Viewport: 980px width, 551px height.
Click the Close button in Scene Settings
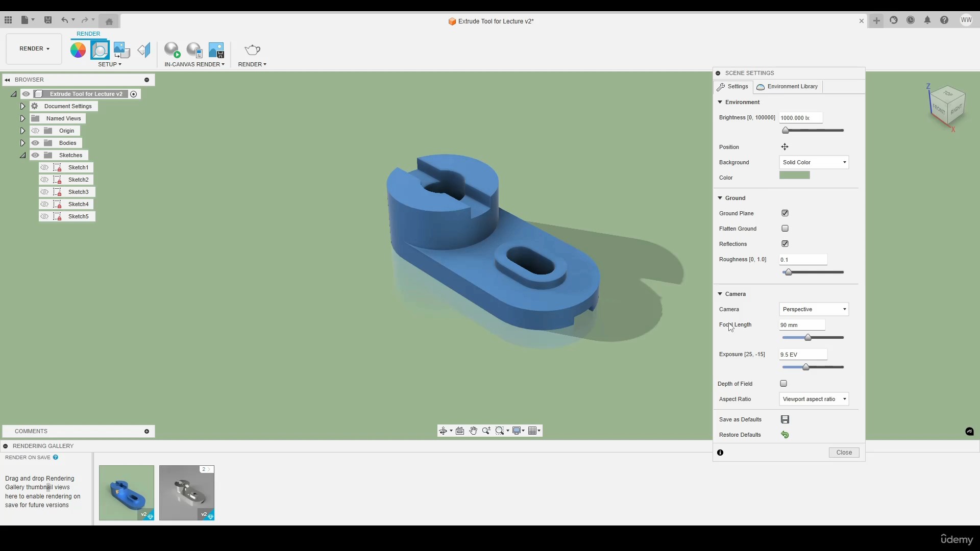(844, 453)
